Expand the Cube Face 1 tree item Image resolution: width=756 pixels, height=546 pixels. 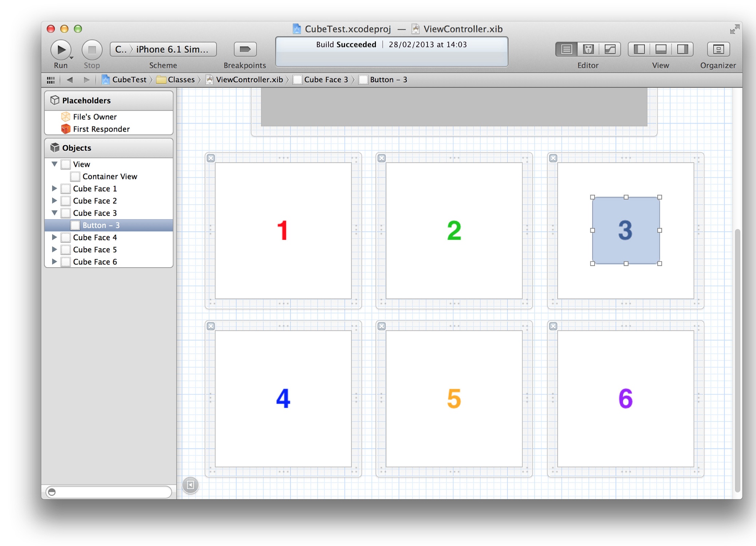(55, 188)
